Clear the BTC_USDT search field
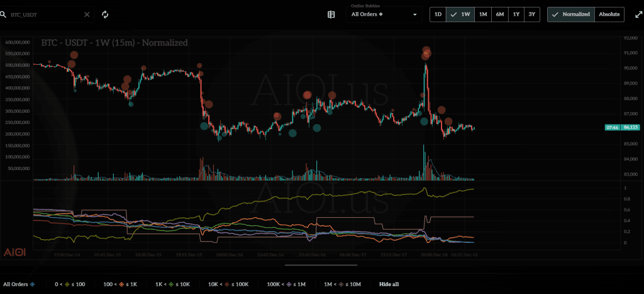Screen dimensions: 644x294 click(x=87, y=14)
